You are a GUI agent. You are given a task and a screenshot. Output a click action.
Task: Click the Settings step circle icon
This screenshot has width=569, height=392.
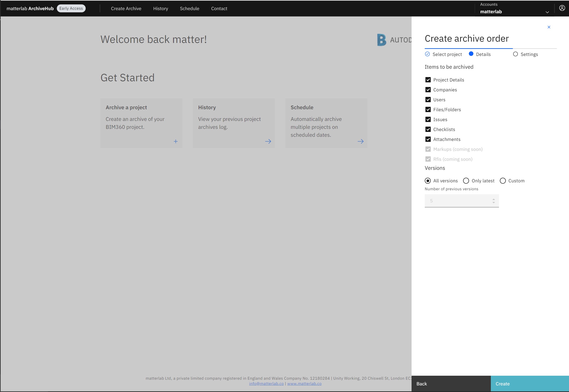click(515, 54)
